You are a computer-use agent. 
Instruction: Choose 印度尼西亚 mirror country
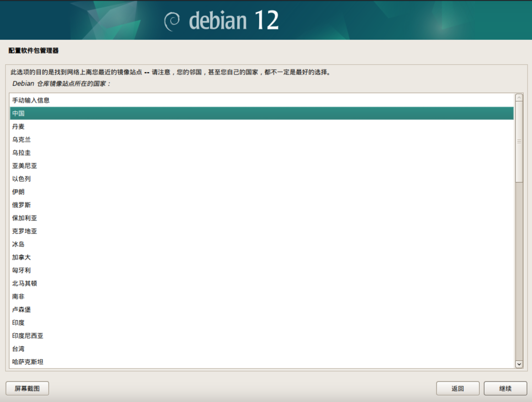pos(28,336)
